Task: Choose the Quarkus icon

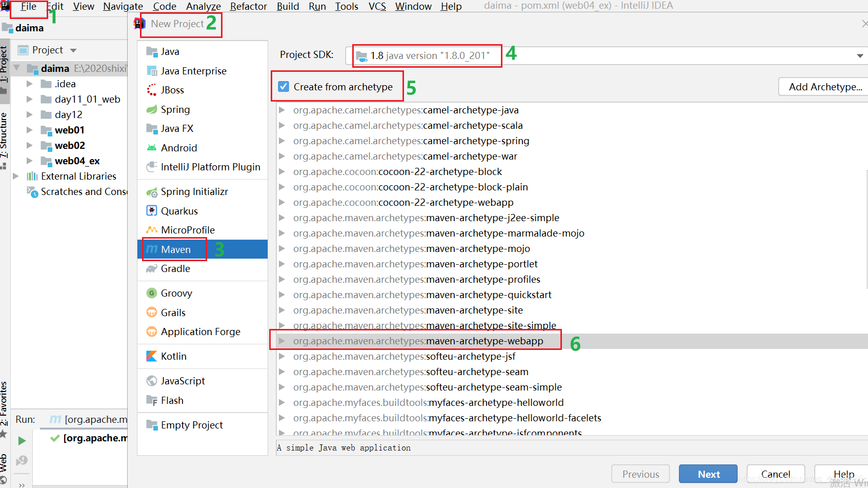Action: click(x=152, y=211)
